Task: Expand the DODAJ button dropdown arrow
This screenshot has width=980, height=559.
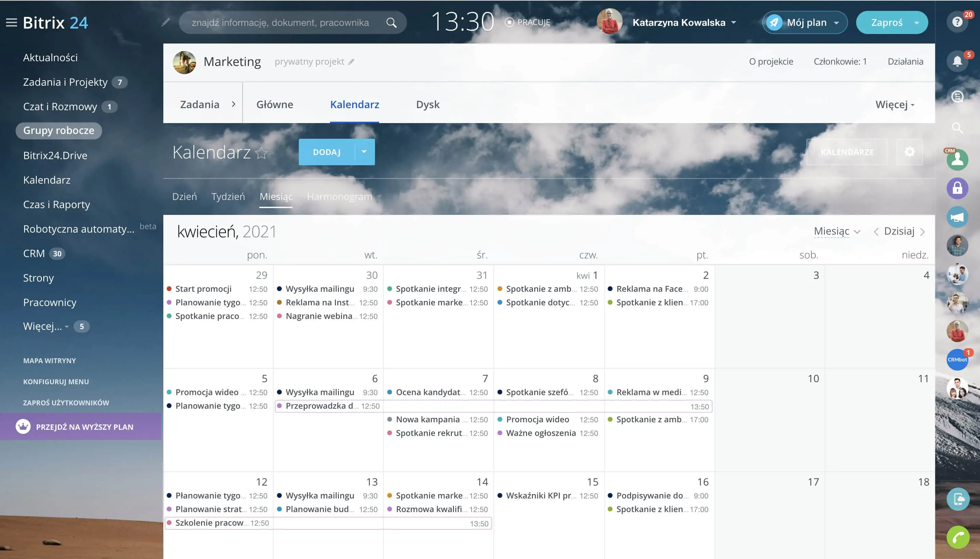Action: (x=364, y=152)
